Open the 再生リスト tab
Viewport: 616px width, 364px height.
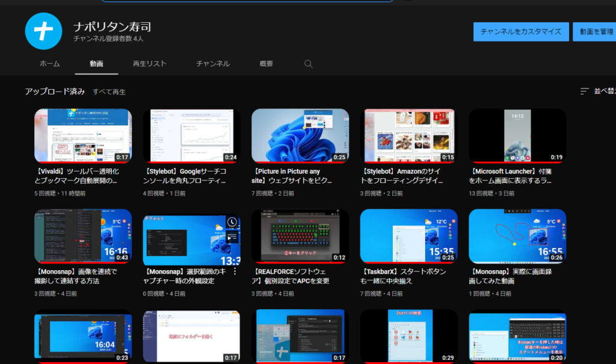point(149,64)
